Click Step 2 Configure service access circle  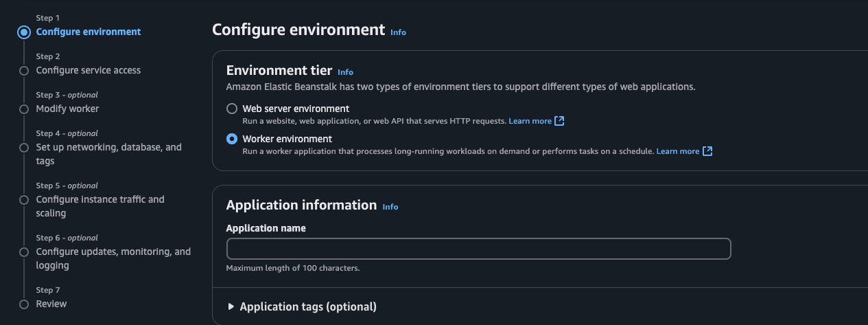pyautogui.click(x=24, y=71)
